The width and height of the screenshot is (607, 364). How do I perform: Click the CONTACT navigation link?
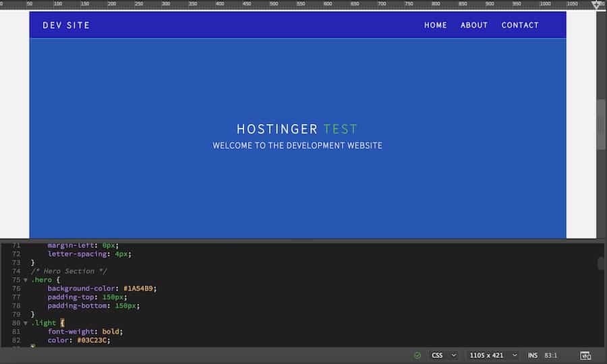pyautogui.click(x=519, y=25)
